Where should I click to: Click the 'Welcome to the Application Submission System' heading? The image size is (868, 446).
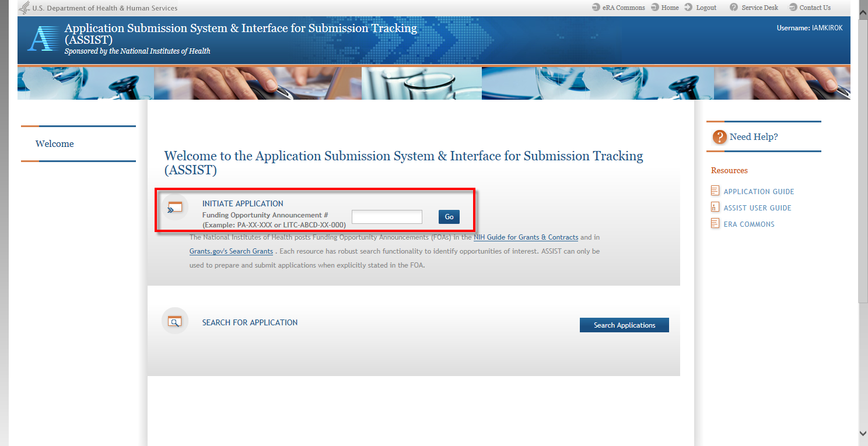tap(404, 163)
